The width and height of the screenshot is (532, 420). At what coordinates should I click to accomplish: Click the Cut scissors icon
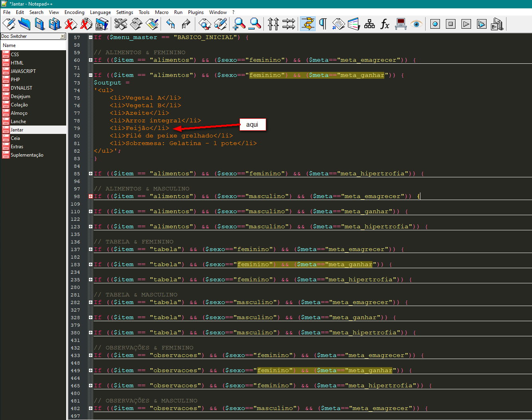[120, 24]
